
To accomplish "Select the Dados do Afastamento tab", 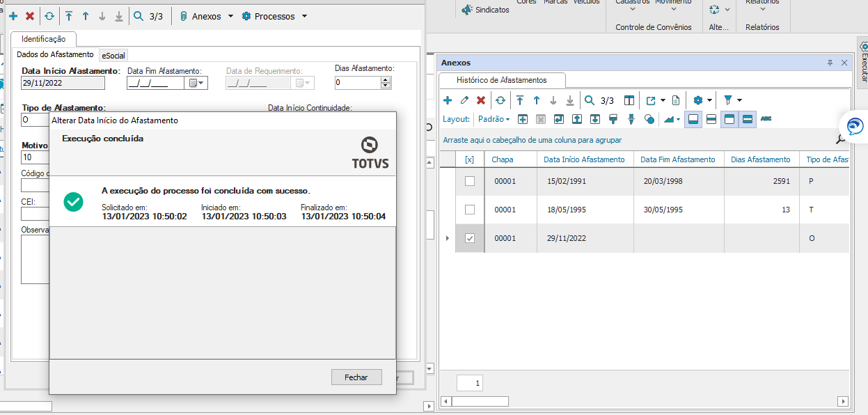I will 55,54.
